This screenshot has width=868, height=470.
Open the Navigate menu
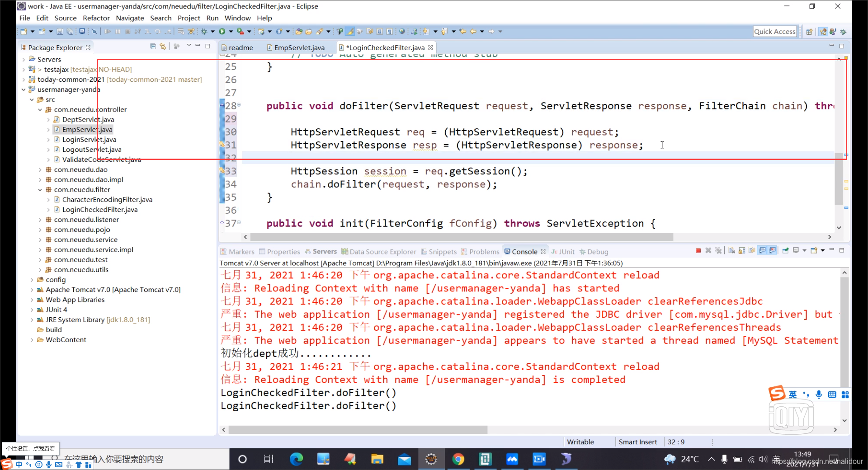point(130,18)
